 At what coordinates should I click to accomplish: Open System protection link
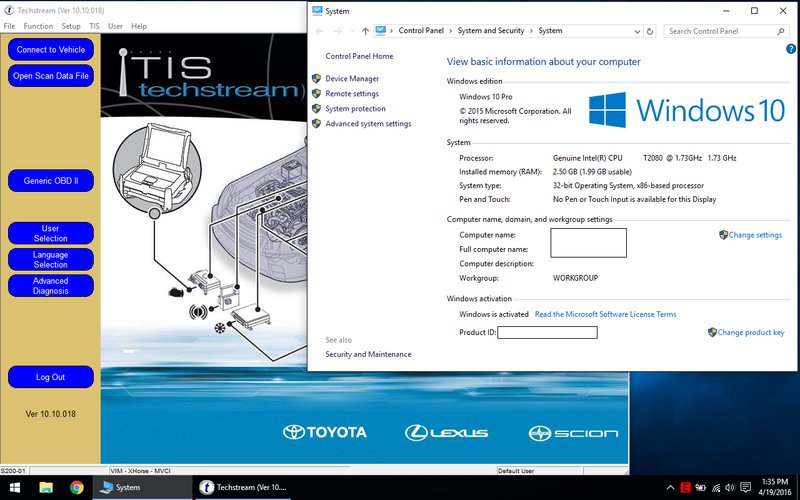click(356, 109)
